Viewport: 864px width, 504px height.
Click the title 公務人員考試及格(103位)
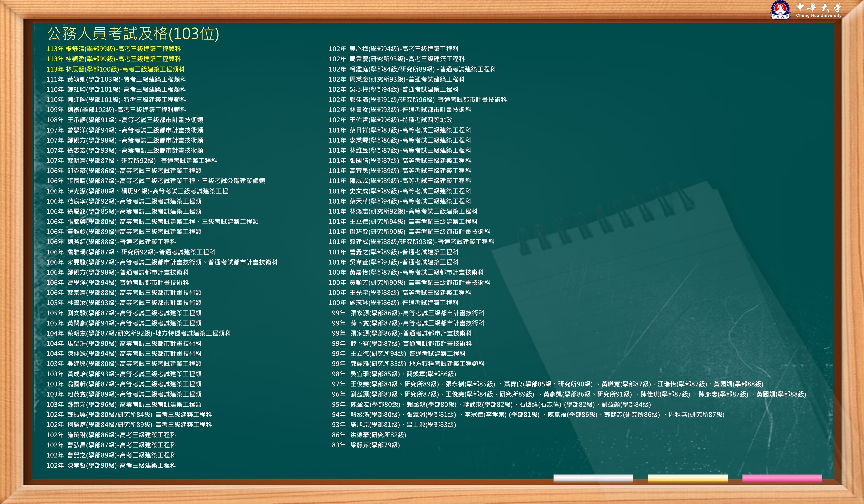tap(133, 34)
